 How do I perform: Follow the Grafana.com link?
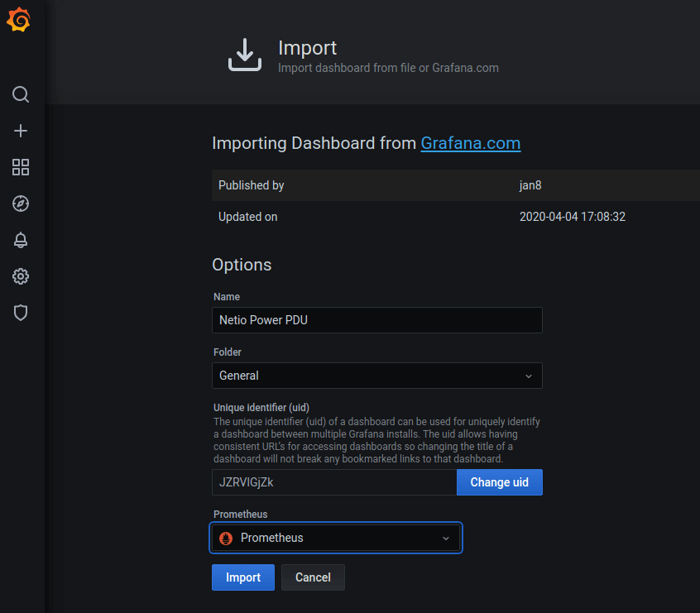(x=471, y=143)
